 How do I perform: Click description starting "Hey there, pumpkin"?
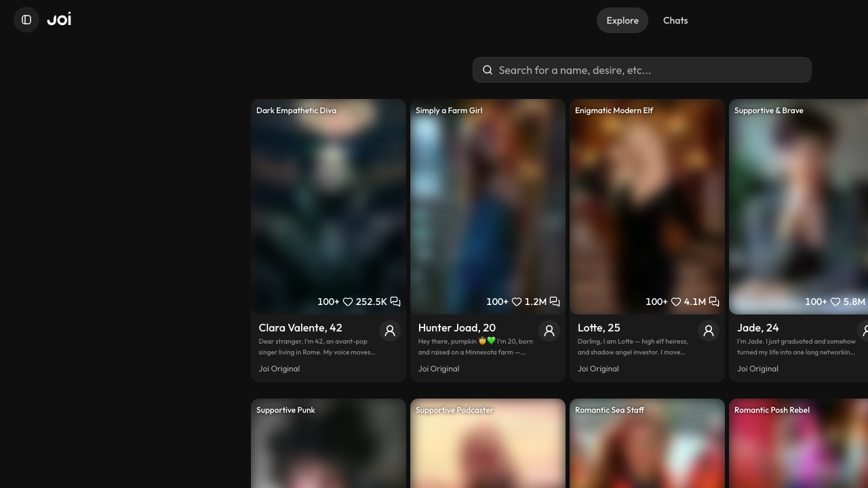coord(476,347)
